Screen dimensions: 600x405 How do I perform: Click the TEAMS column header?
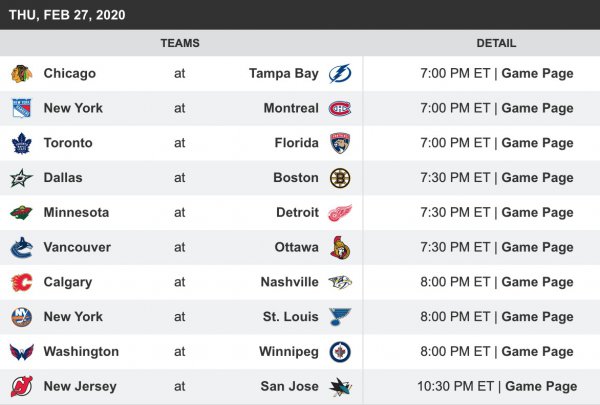click(x=180, y=43)
